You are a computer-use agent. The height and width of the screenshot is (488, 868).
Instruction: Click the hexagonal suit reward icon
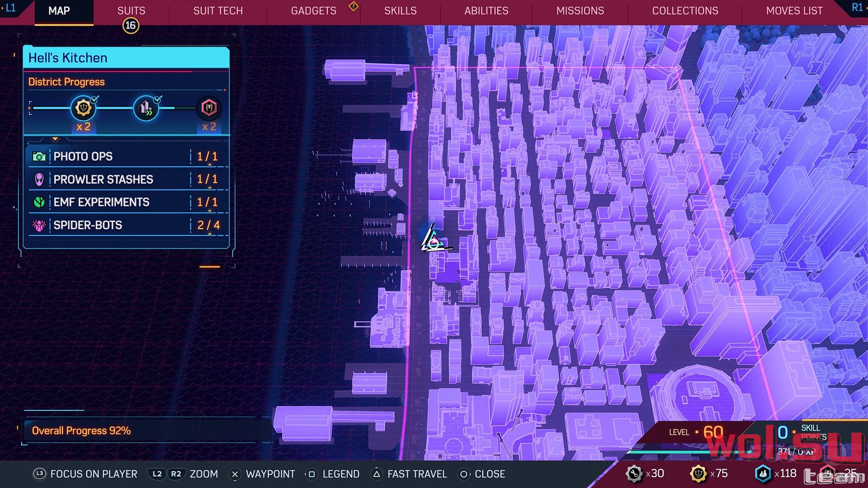[209, 108]
